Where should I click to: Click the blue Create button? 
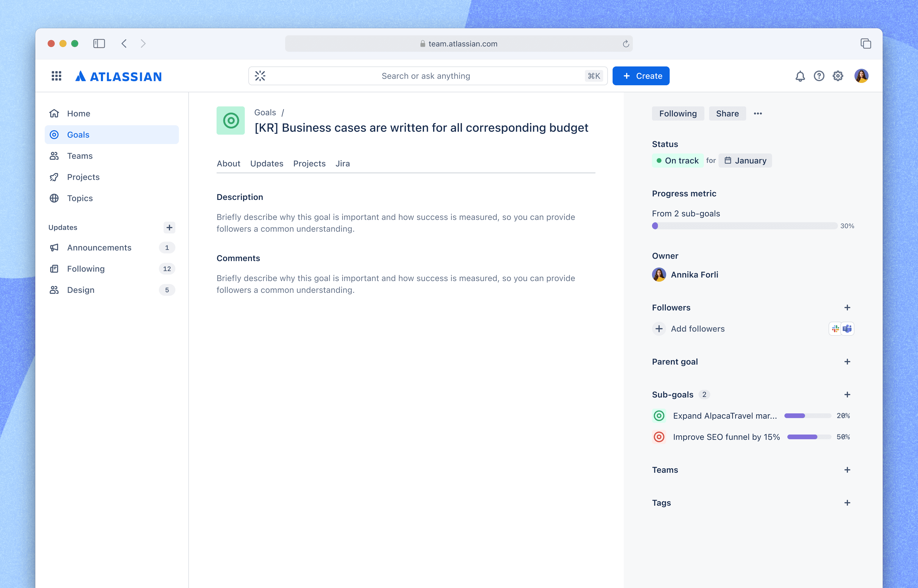tap(641, 76)
